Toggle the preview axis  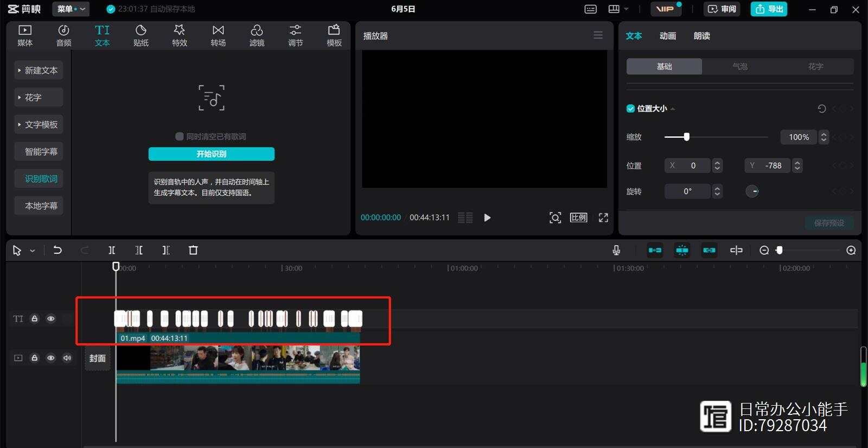coord(736,250)
